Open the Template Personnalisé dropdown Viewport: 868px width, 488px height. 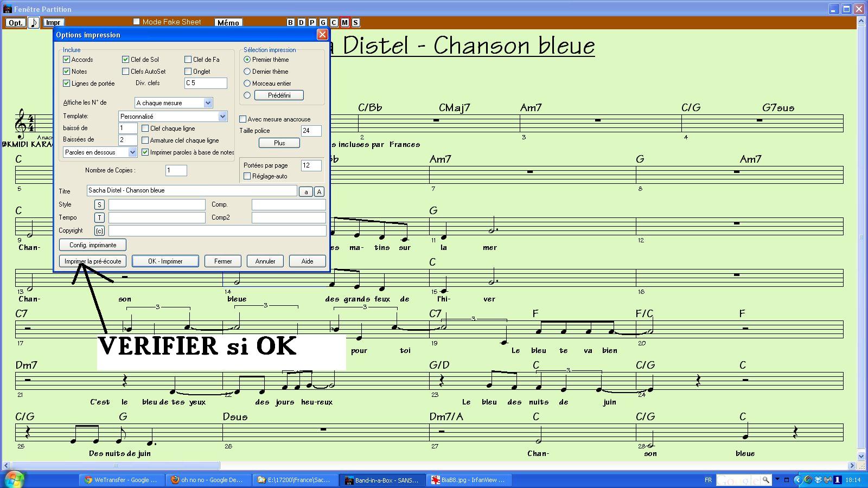click(x=173, y=116)
